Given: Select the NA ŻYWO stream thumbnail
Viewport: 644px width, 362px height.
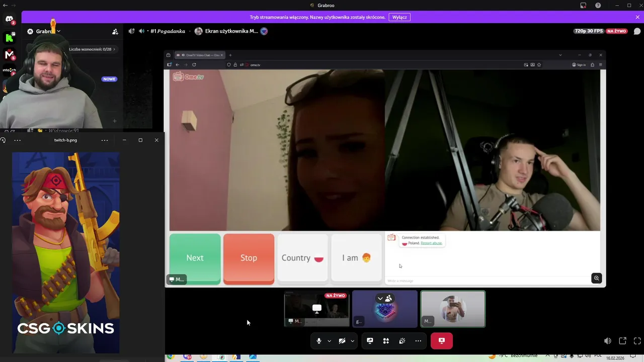Looking at the screenshot, I should pos(316,309).
